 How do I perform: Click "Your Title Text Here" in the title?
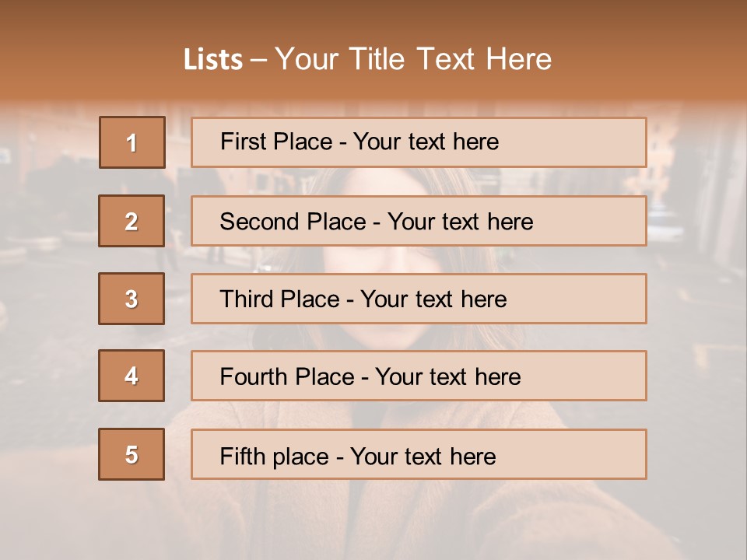[413, 60]
